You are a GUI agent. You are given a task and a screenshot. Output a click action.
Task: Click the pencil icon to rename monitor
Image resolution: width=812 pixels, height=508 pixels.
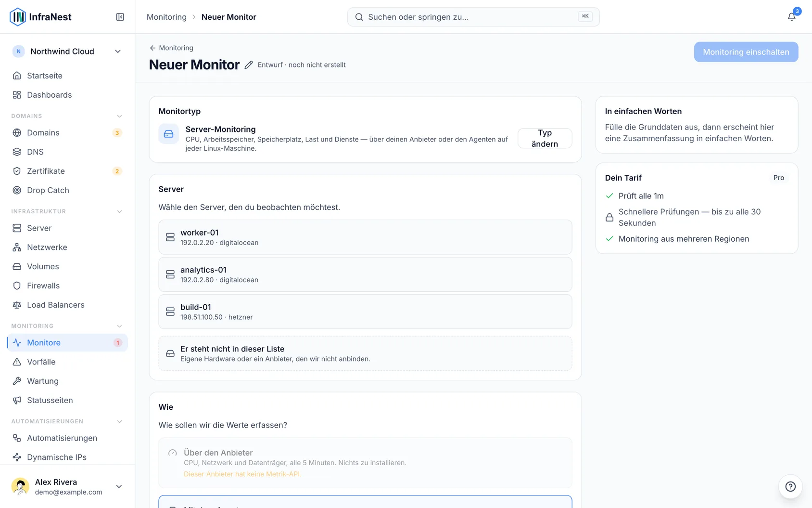coord(249,65)
